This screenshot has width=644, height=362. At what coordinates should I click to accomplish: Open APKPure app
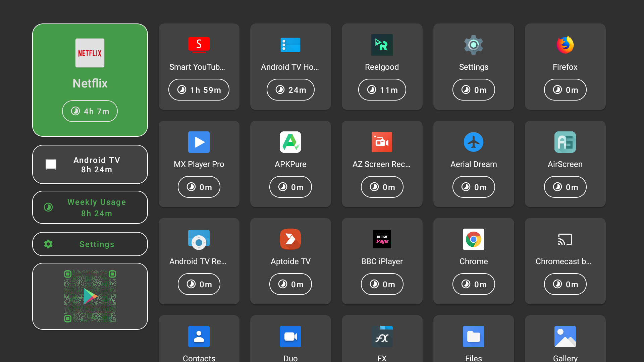pos(290,164)
